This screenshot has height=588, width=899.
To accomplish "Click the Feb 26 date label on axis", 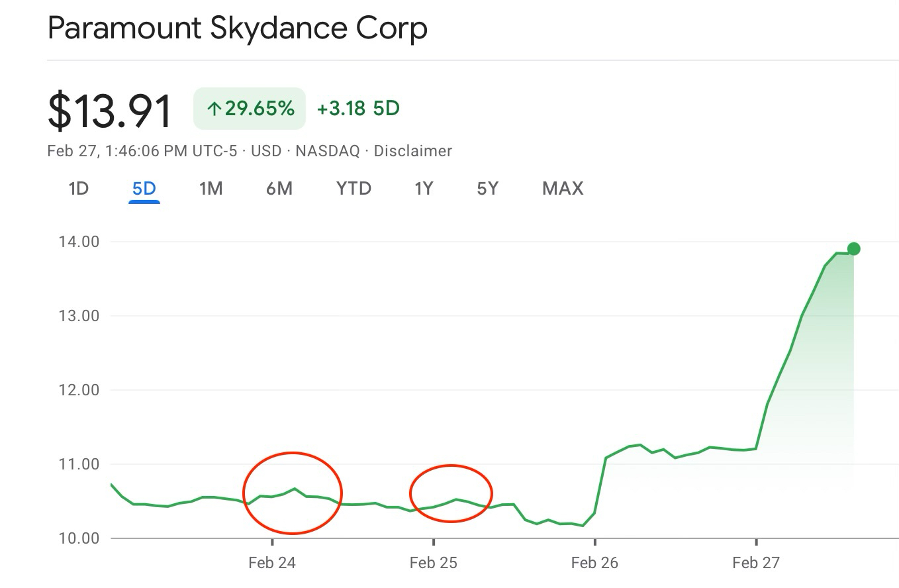I will click(594, 563).
